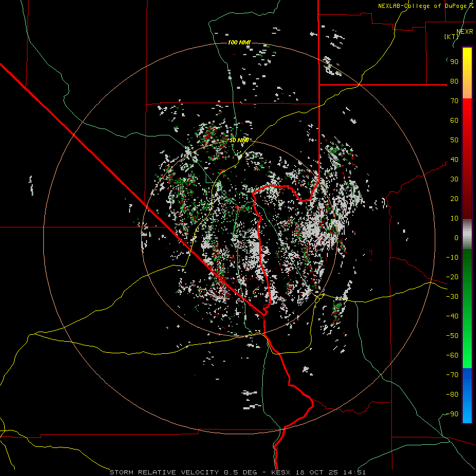Select the Storm Relative Velocity caption at bottom
The height and width of the screenshot is (476, 476).
pyautogui.click(x=237, y=472)
